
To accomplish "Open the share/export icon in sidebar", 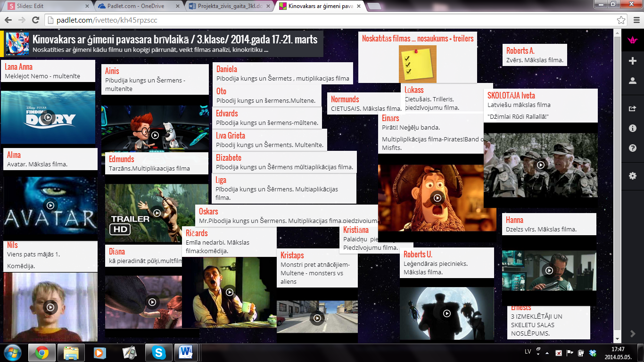I will [633, 108].
